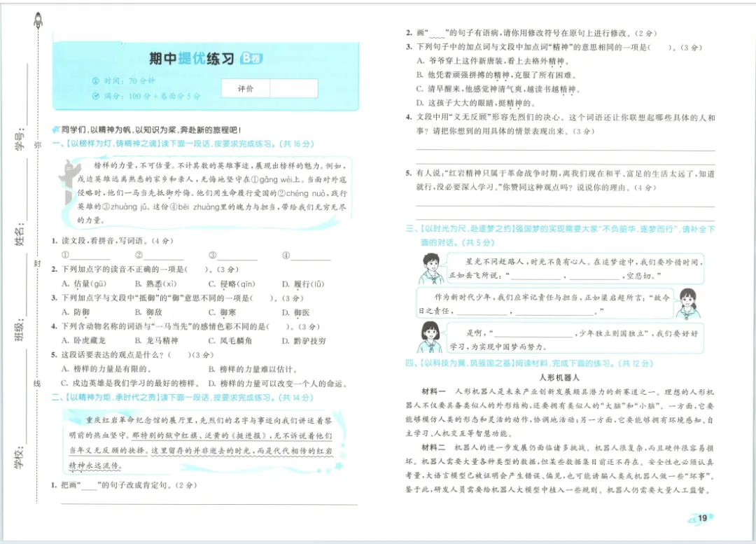
Task: Click option C. 御寒
Action: (223, 312)
